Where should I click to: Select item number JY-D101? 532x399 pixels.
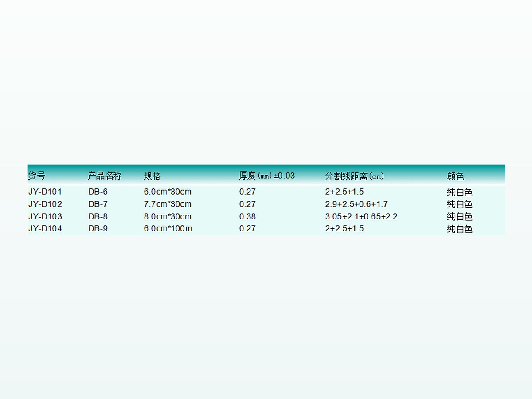click(45, 192)
